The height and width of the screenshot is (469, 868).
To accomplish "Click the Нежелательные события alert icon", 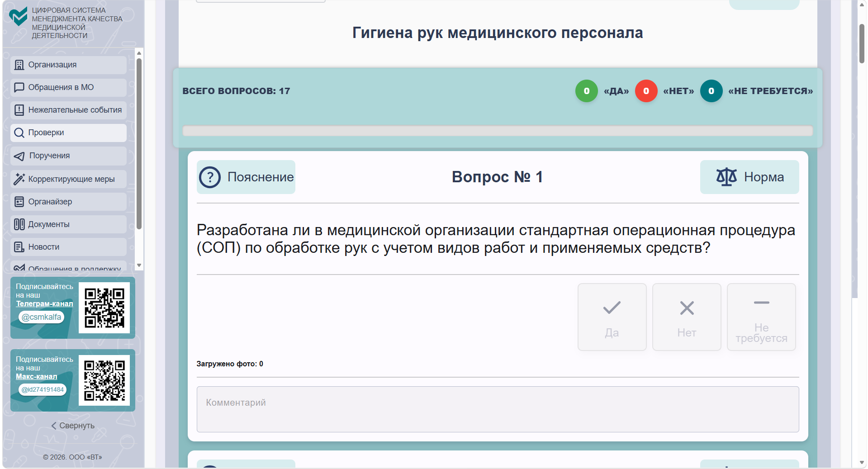I will (19, 110).
